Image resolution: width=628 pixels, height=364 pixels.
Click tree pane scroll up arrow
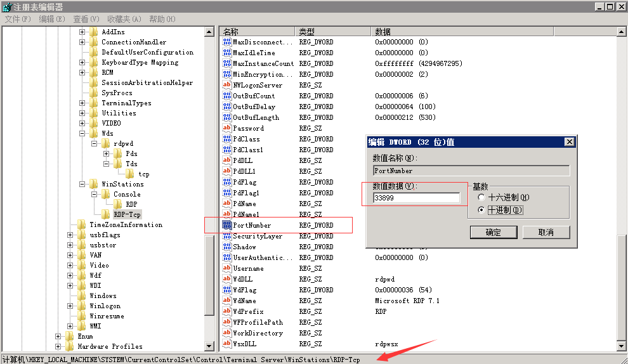[209, 32]
